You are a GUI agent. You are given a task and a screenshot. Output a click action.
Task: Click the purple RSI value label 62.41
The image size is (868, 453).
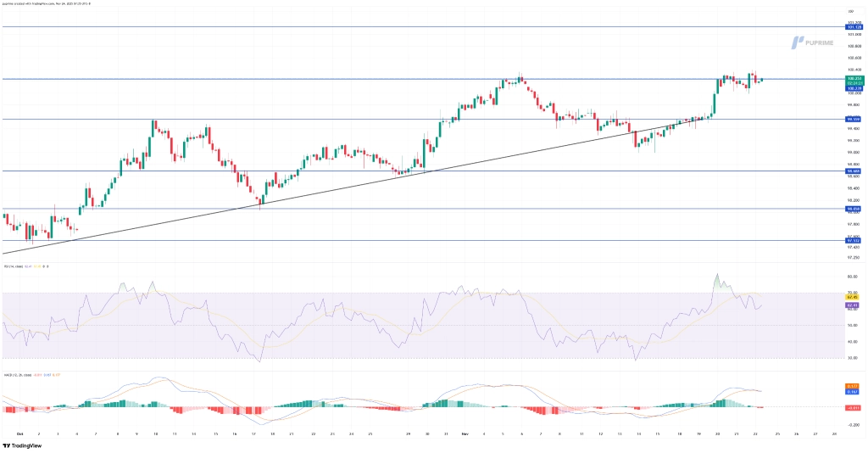coord(854,305)
